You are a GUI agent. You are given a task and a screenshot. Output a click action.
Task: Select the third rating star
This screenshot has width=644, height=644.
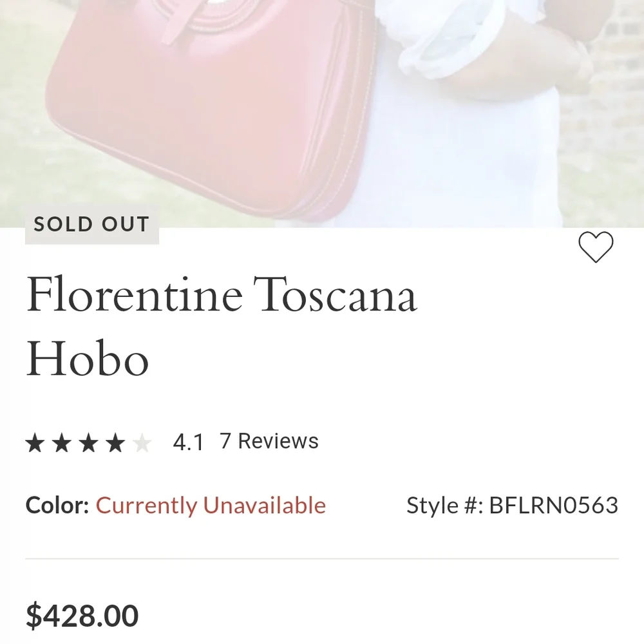coord(90,442)
